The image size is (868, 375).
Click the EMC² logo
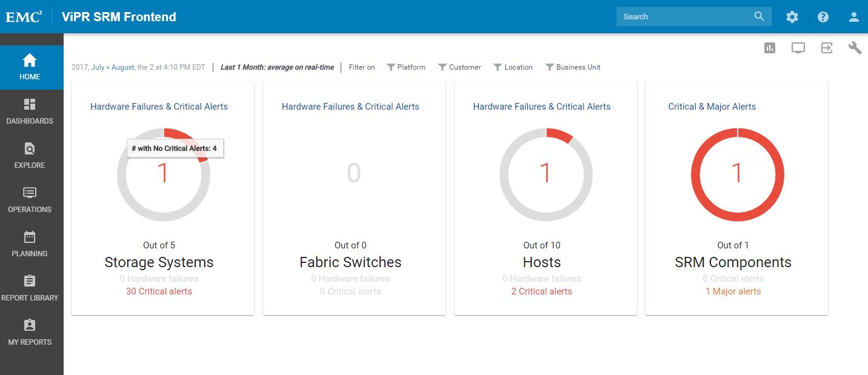click(24, 17)
